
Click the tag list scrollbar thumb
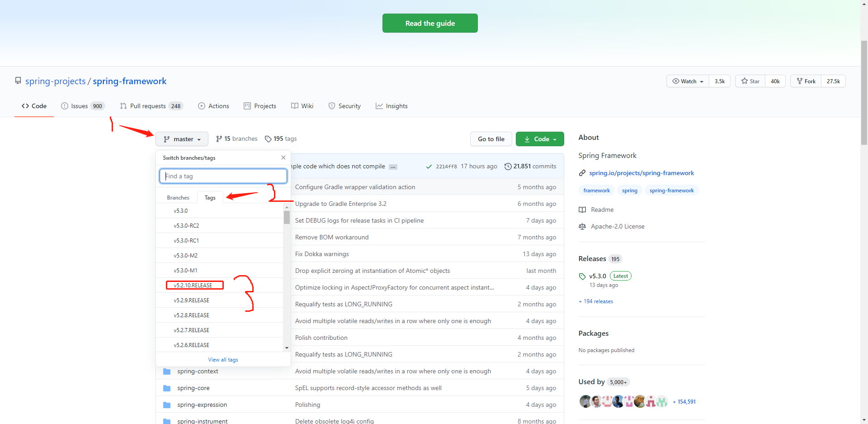coord(287,217)
